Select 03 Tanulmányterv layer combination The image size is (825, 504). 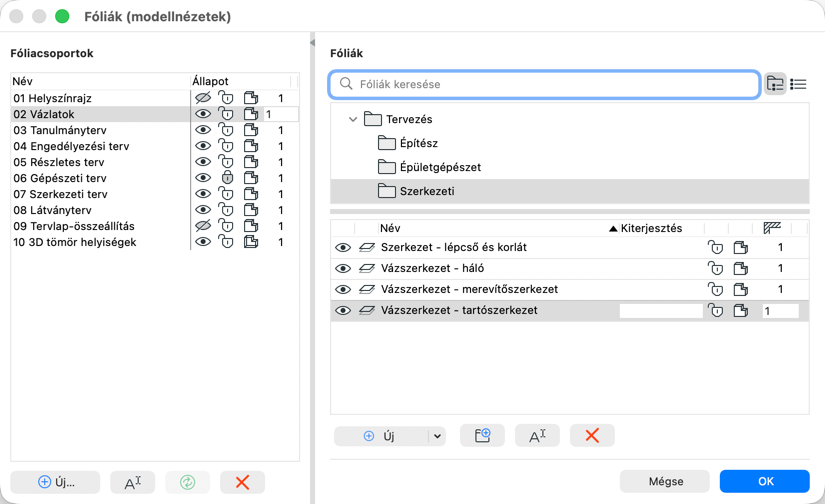[x=60, y=130]
